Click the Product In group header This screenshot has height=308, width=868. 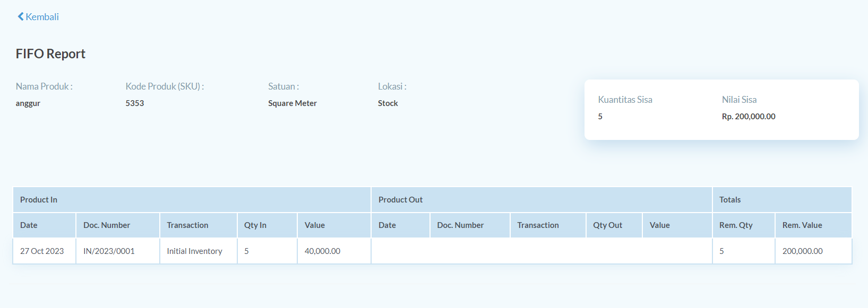pyautogui.click(x=192, y=200)
